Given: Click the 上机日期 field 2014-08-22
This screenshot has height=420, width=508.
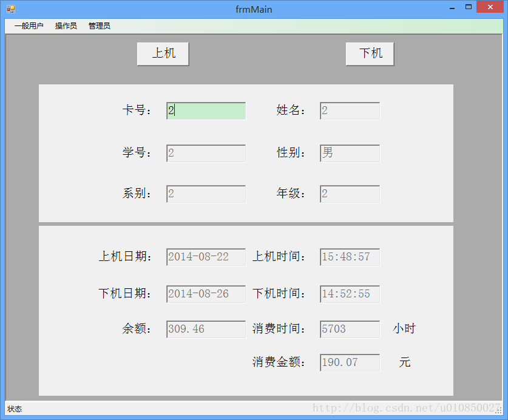Looking at the screenshot, I should 206,257.
